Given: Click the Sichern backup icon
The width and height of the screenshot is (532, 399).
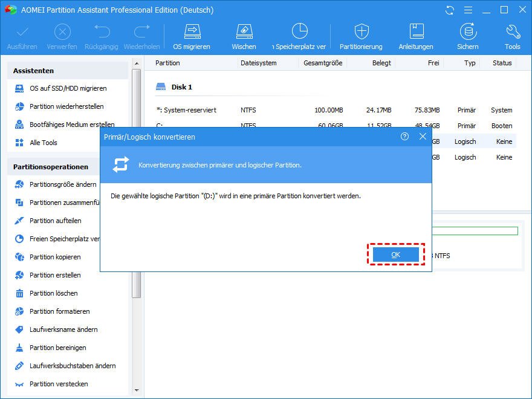Looking at the screenshot, I should point(468,31).
